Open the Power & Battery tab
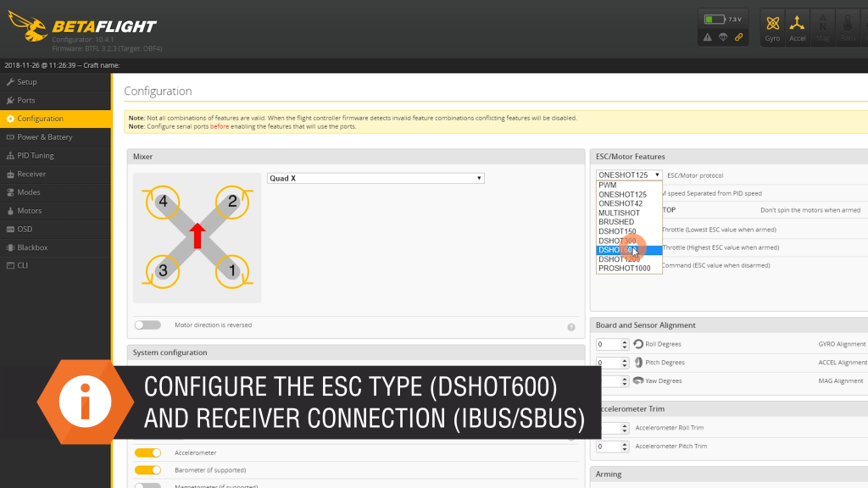The image size is (868, 488). pos(55,136)
